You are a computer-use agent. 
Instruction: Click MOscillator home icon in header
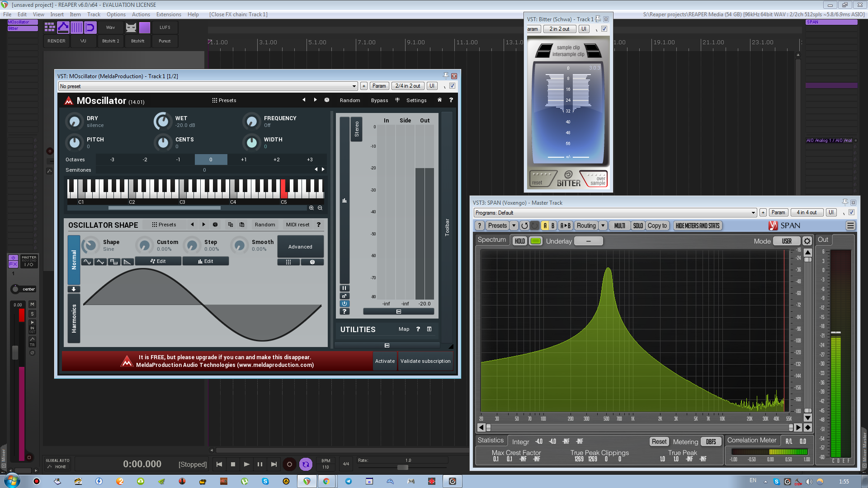click(439, 100)
